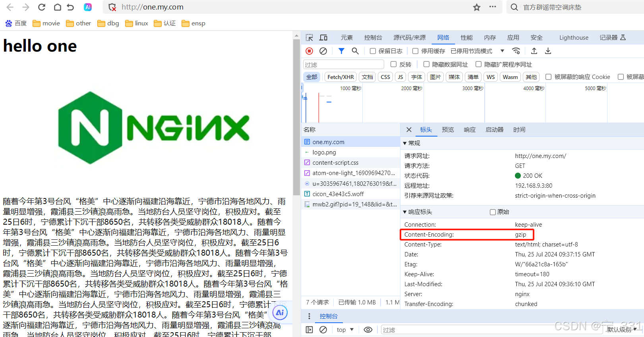Screen dimensions: 644x337
Task: Click the network 过滤 input field
Action: coord(343,64)
